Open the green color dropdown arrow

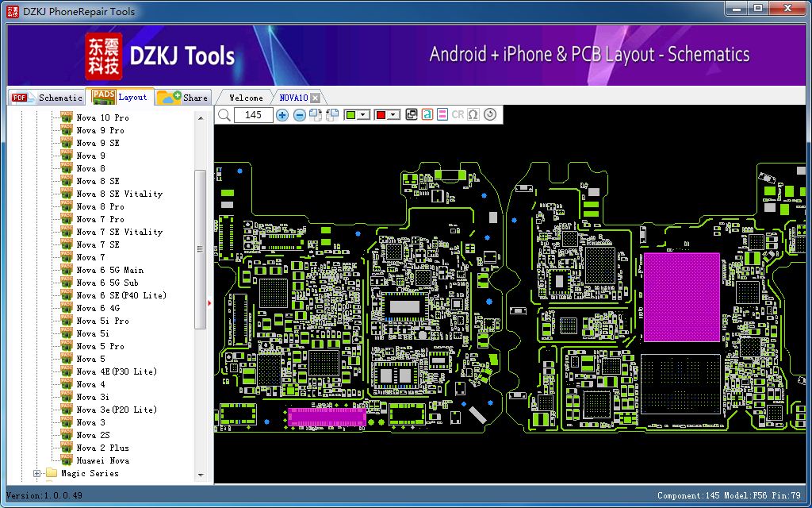(x=363, y=115)
